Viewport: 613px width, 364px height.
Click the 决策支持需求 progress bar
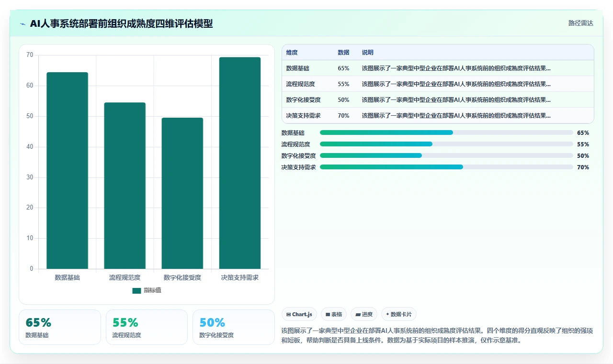[x=446, y=167]
